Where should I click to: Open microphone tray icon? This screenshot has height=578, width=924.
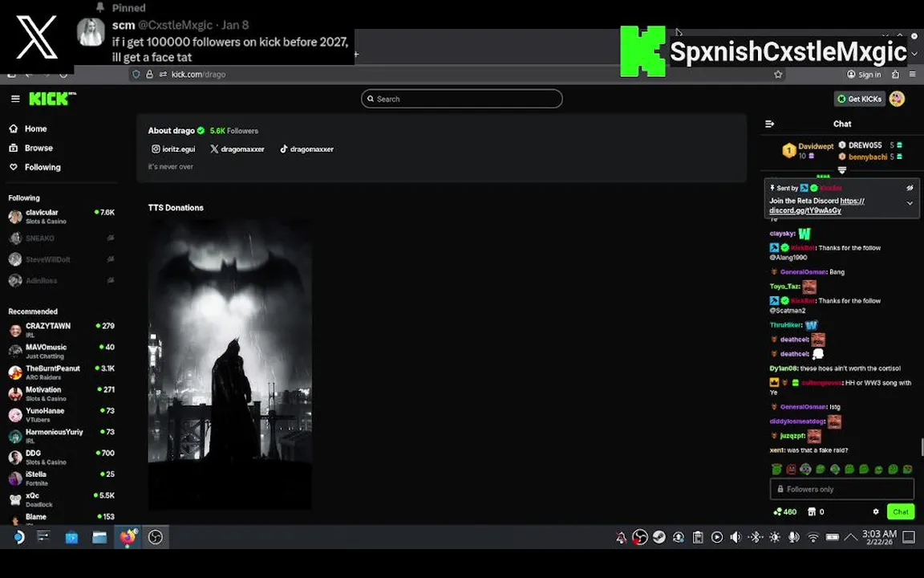(794, 537)
